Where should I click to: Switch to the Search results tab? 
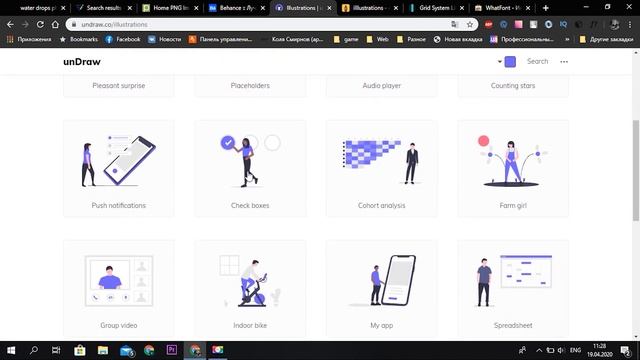(104, 8)
